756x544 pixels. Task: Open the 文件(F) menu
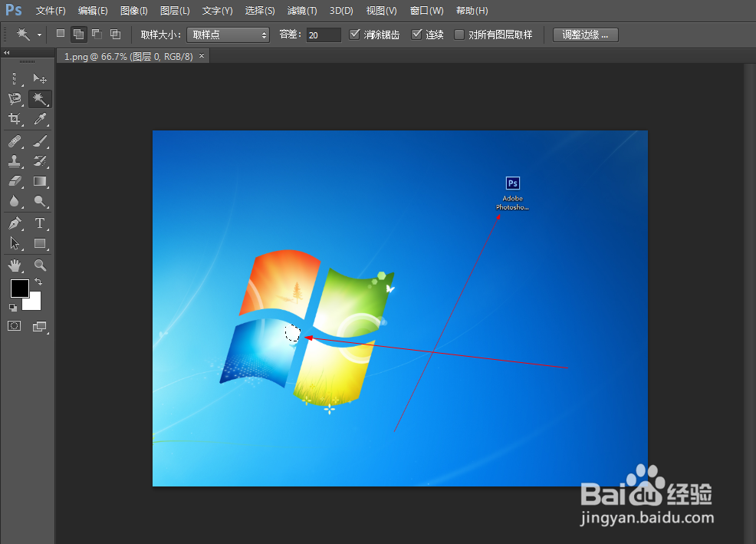[51, 11]
